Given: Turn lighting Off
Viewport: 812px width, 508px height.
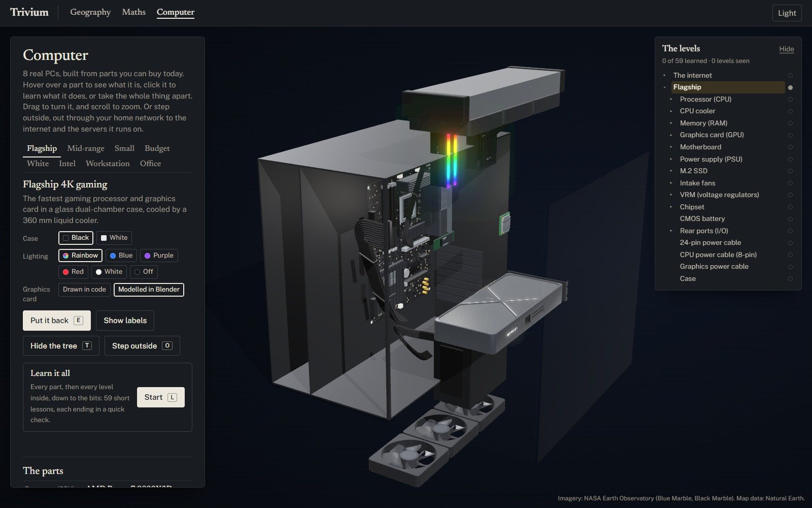Looking at the screenshot, I should pos(144,272).
